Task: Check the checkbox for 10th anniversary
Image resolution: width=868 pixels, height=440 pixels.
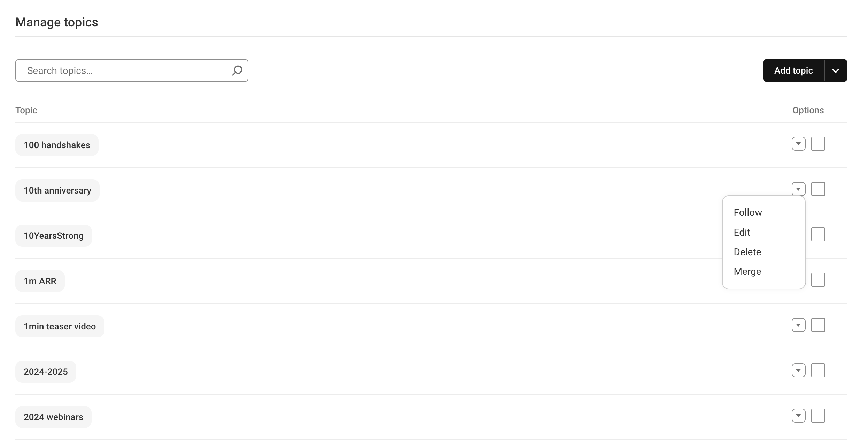Action: 819,189
